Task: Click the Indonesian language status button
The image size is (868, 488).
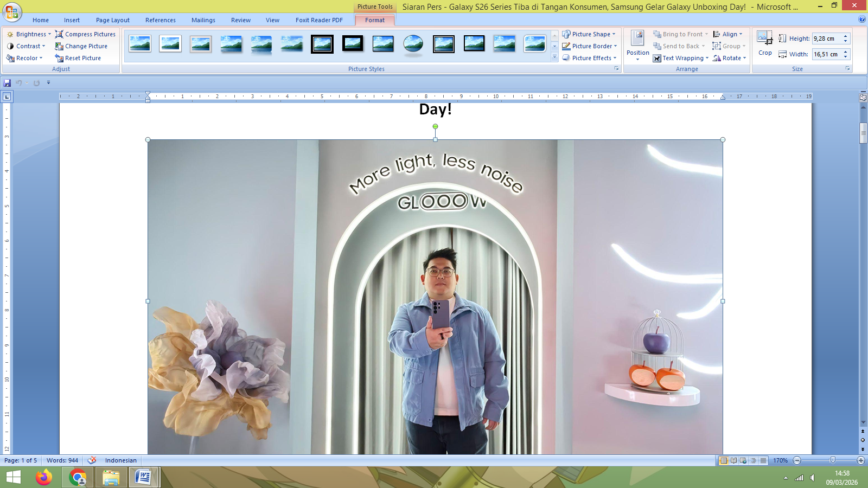Action: click(121, 460)
